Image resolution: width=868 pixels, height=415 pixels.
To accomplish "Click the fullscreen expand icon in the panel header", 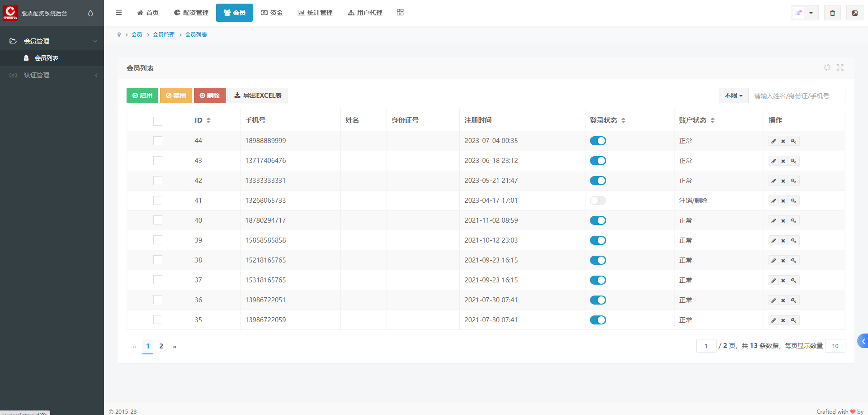I will point(840,67).
